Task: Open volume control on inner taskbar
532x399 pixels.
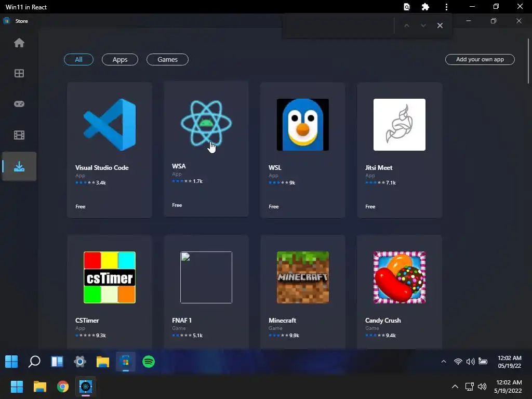Action: [x=470, y=362]
